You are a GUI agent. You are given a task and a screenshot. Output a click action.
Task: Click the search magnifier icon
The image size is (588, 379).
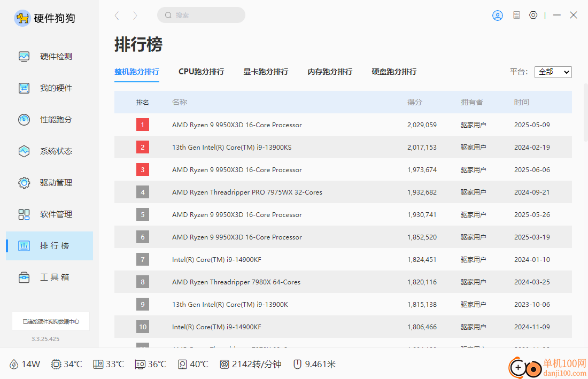pyautogui.click(x=168, y=16)
